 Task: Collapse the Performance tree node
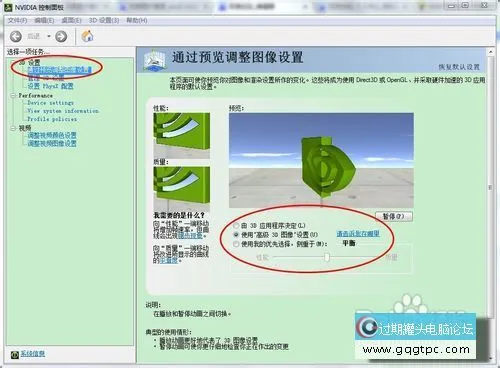(x=13, y=96)
